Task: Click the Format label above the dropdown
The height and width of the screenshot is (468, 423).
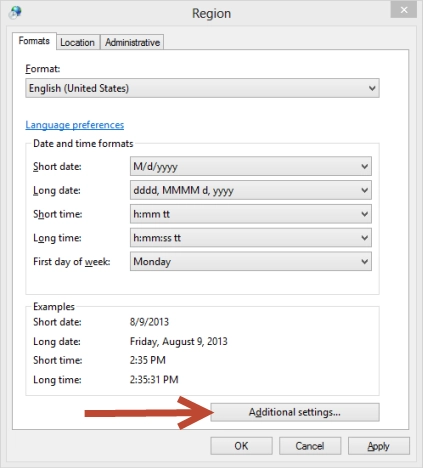Action: (43, 69)
